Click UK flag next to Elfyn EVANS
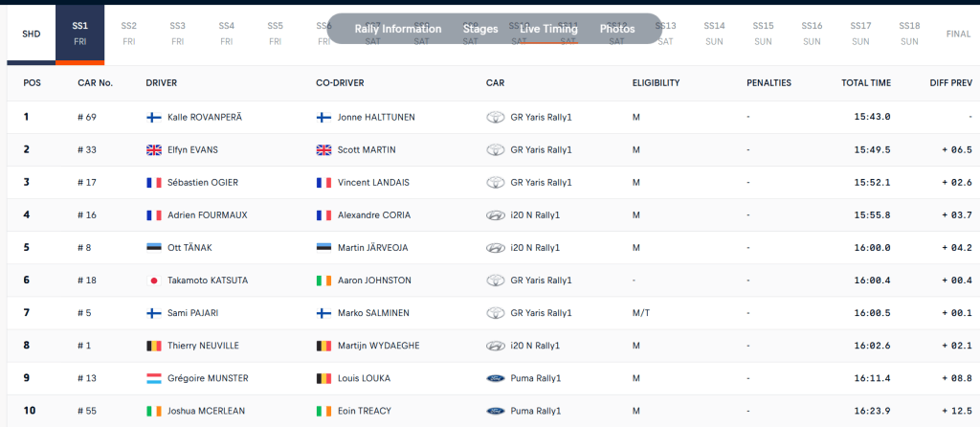 (153, 149)
